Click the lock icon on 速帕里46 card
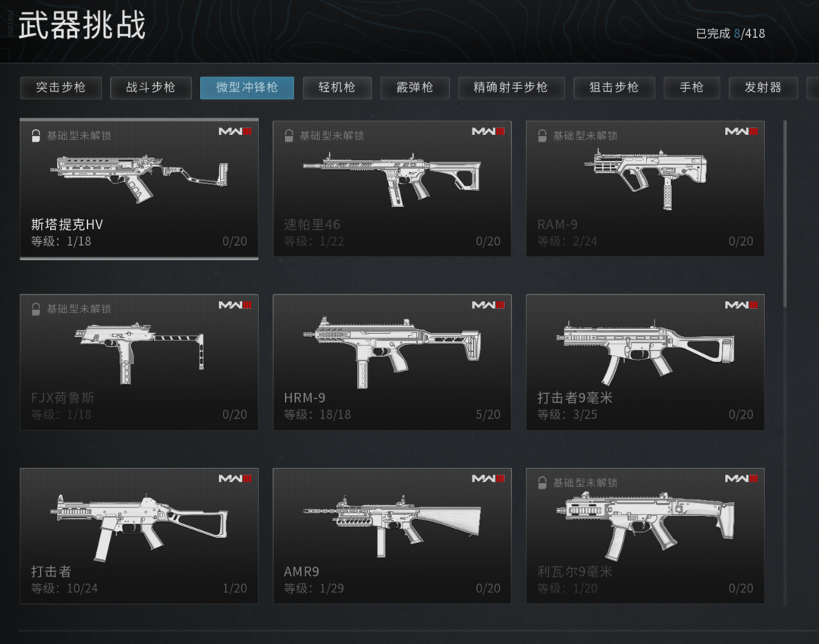Viewport: 819px width, 644px height. (x=289, y=136)
